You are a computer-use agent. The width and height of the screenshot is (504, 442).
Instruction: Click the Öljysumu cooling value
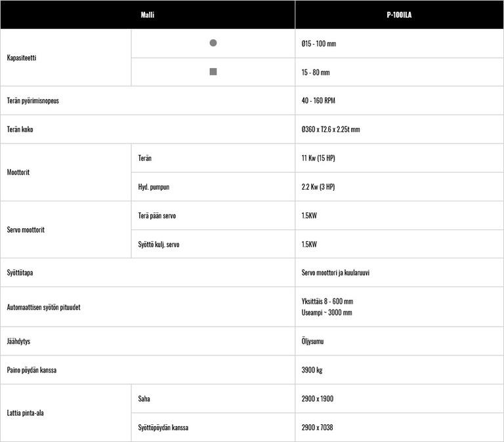click(x=312, y=342)
